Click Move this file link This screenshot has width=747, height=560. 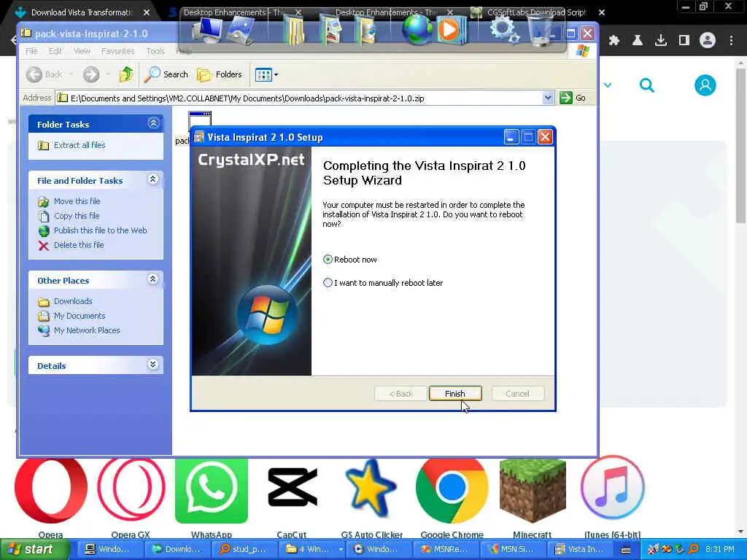[x=77, y=201]
